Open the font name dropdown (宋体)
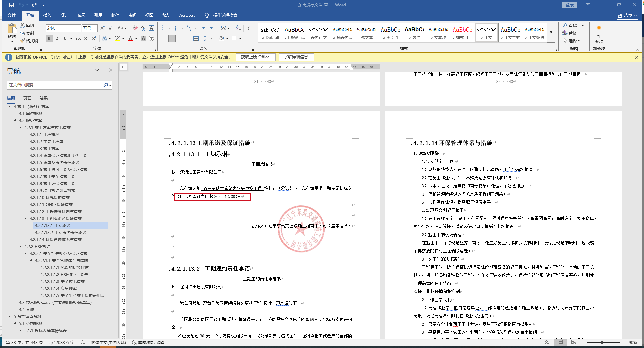The height and width of the screenshot is (348, 644). (x=79, y=28)
